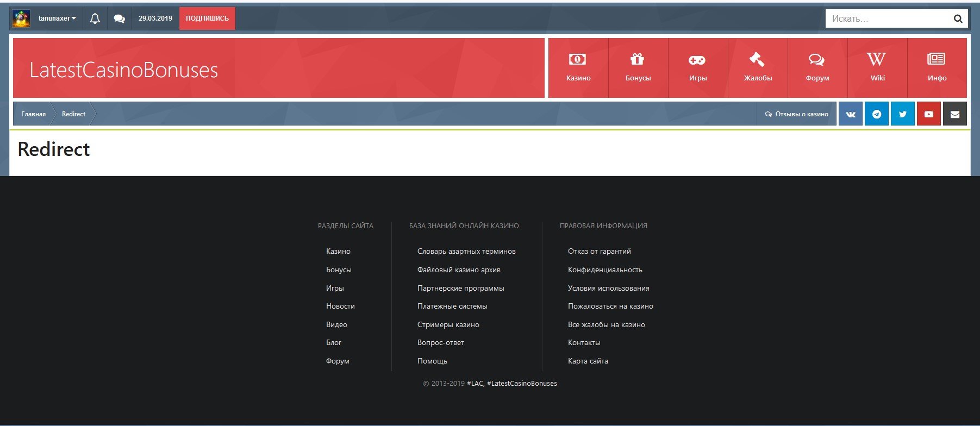Click the Twitter bird icon
980x426 pixels.
point(902,114)
